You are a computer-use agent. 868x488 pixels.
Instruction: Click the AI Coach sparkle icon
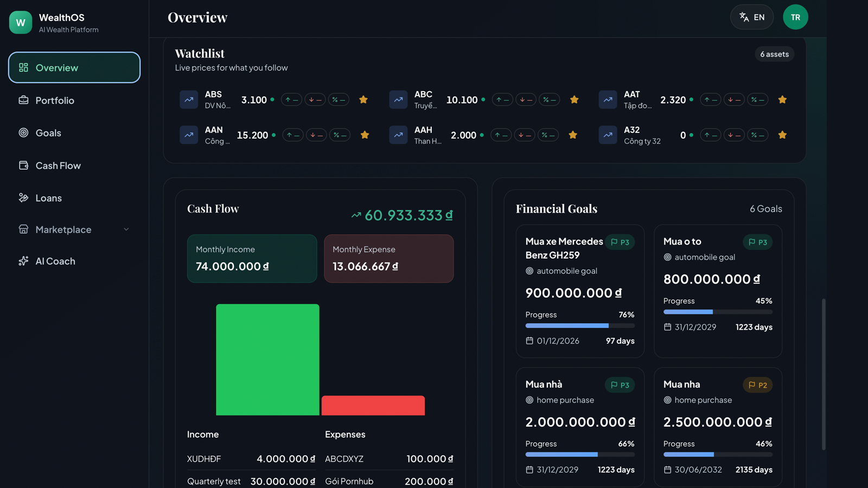tap(23, 261)
